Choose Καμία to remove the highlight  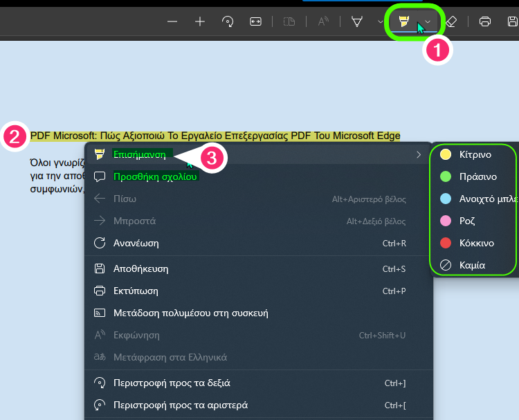tap(472, 265)
